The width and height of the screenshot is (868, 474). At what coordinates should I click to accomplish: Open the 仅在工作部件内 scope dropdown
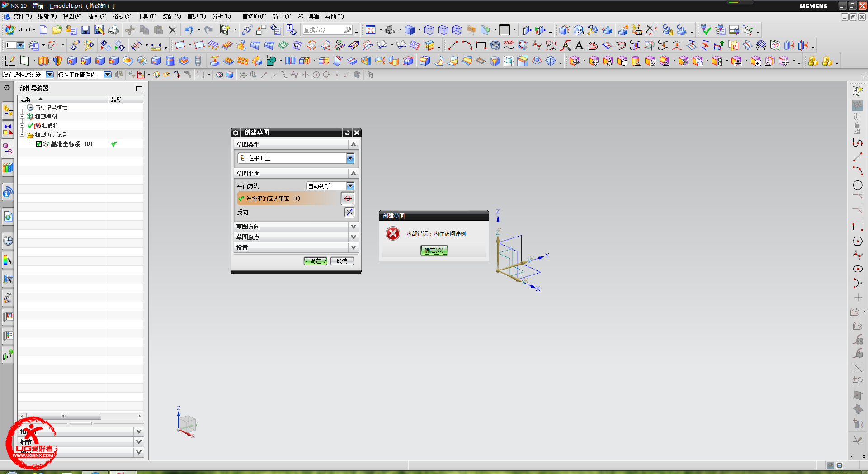(x=108, y=75)
